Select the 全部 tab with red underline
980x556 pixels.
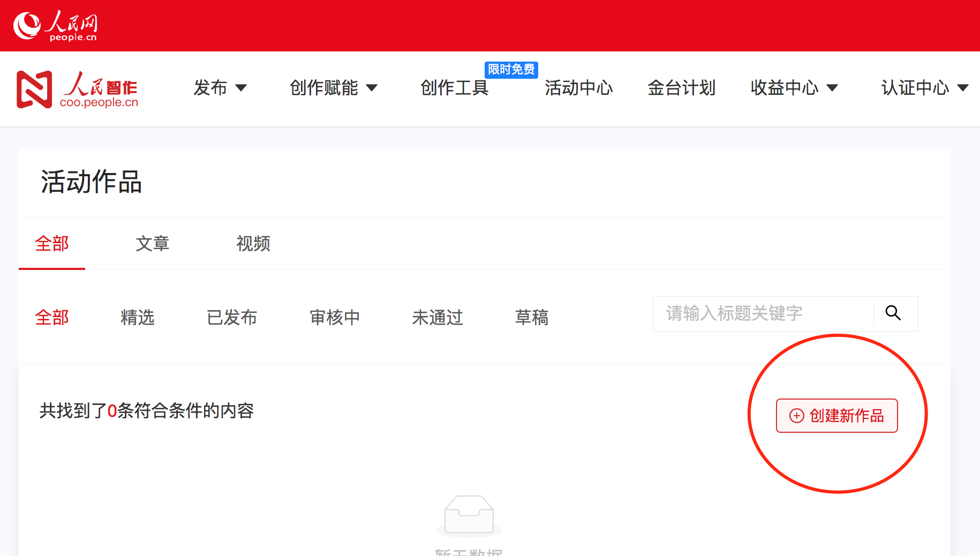(x=52, y=244)
